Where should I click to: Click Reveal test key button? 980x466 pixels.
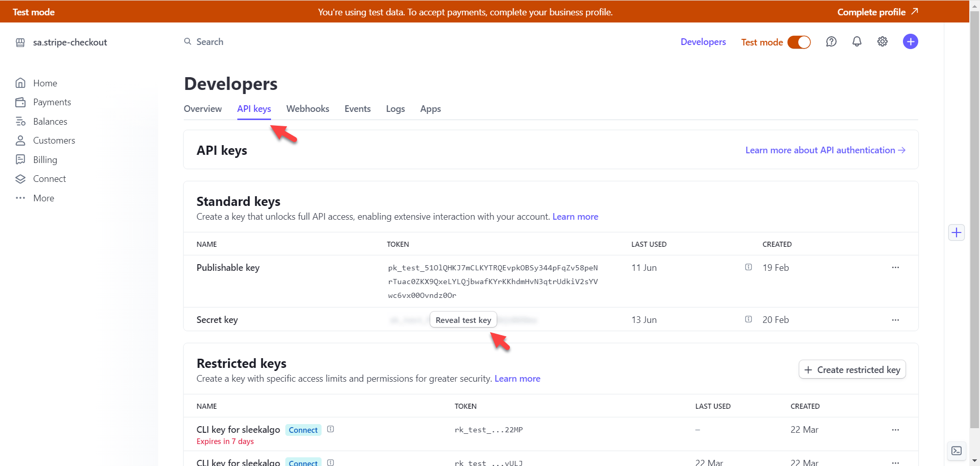(463, 320)
